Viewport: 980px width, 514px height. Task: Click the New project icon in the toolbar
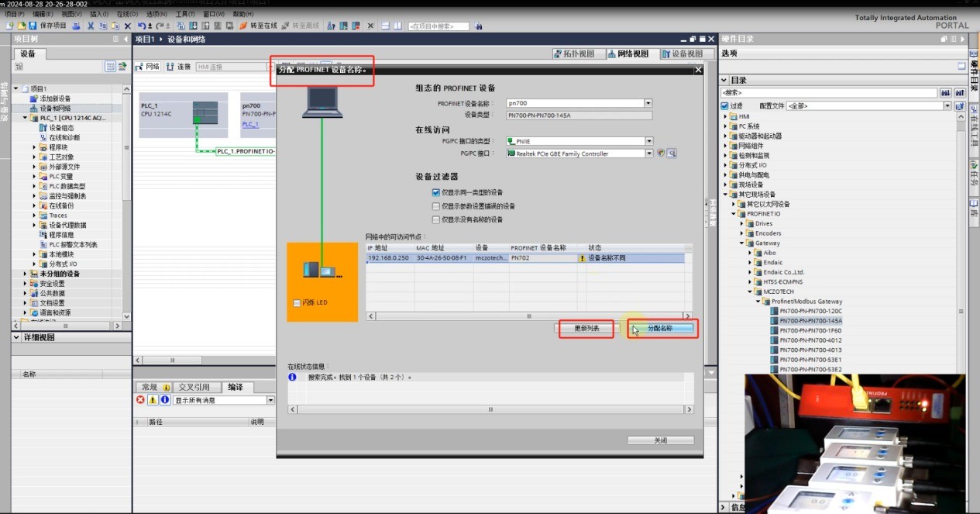click(9, 26)
